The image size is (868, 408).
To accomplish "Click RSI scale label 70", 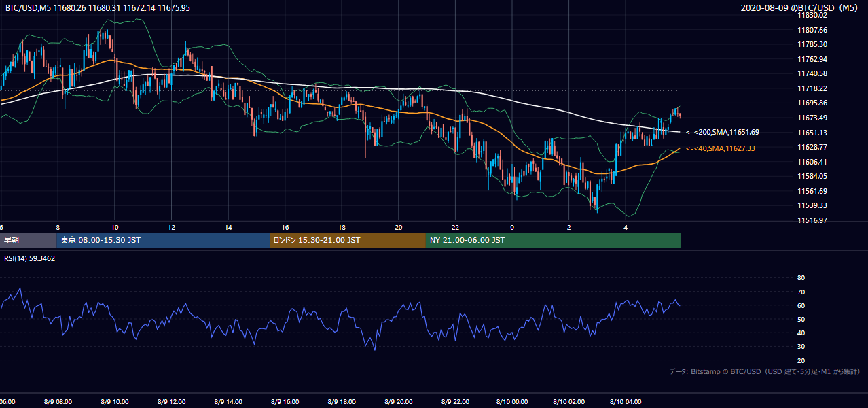I will click(x=801, y=292).
